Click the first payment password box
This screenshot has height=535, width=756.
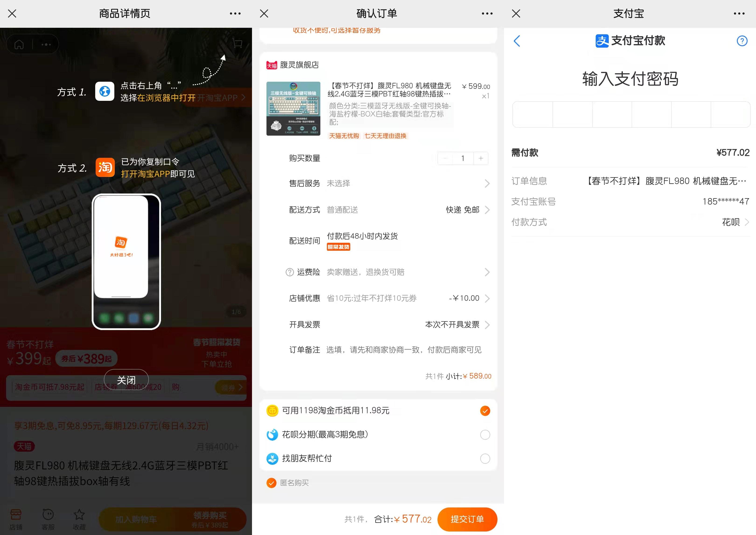[533, 114]
